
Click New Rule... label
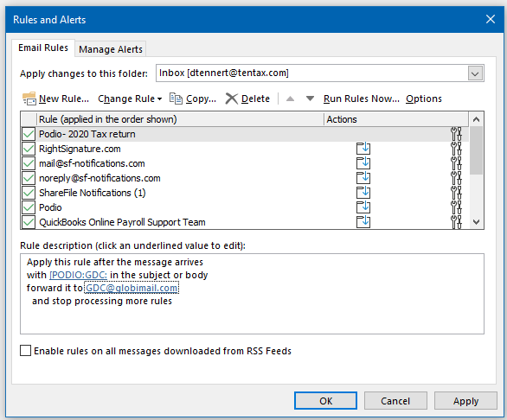pyautogui.click(x=64, y=99)
